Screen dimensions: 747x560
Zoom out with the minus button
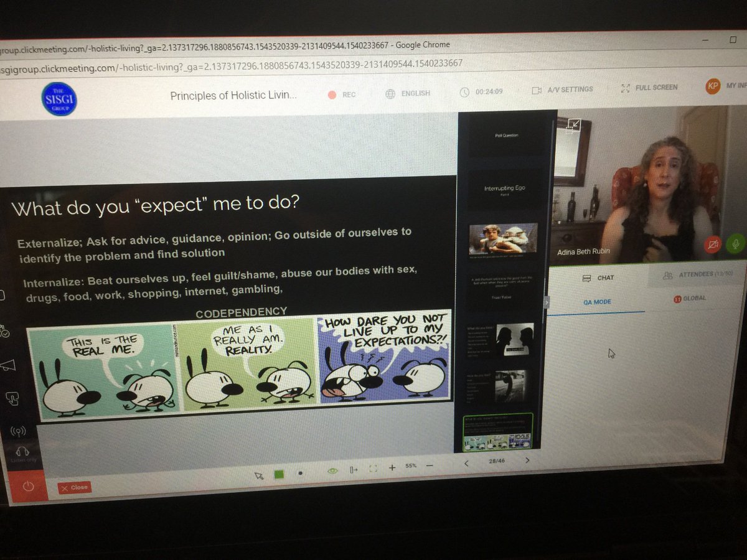(429, 465)
